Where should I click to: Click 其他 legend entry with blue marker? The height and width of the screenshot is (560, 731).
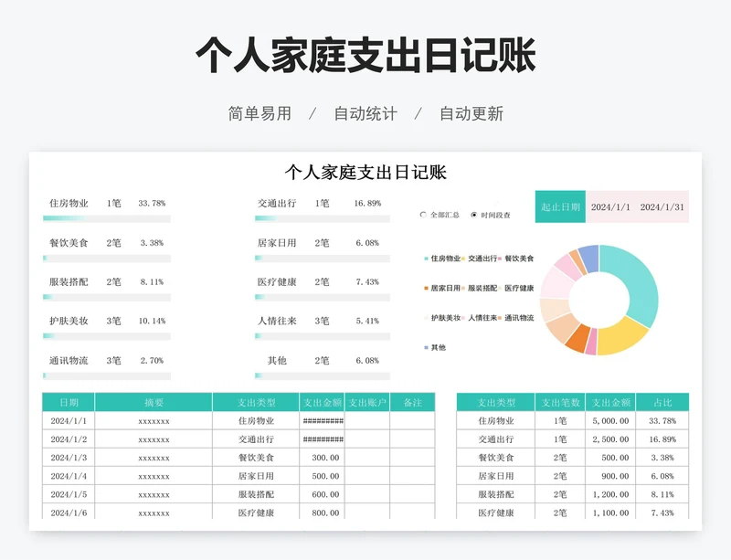point(435,347)
